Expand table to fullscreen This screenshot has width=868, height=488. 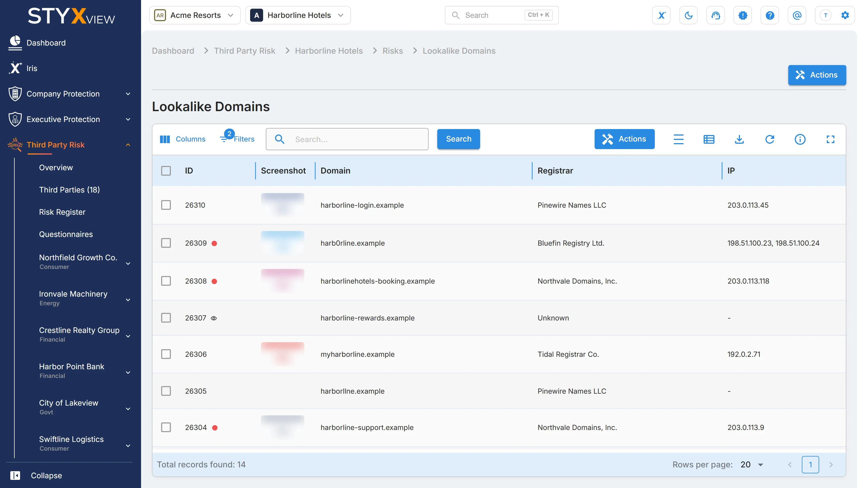(x=830, y=139)
